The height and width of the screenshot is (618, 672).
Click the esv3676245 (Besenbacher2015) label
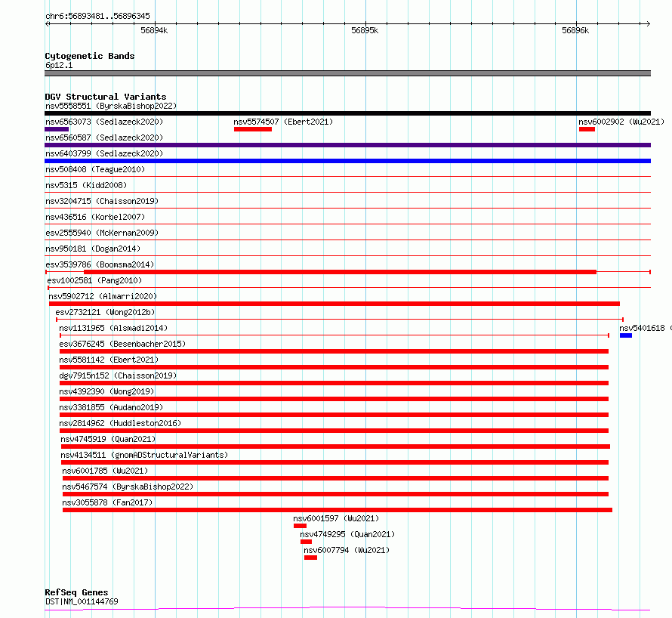coord(122,344)
